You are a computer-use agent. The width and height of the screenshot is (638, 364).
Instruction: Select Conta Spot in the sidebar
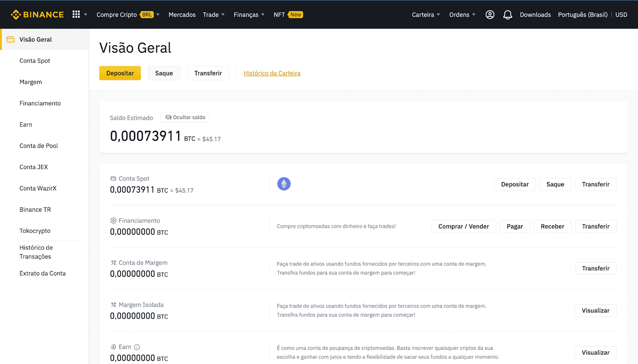[35, 61]
